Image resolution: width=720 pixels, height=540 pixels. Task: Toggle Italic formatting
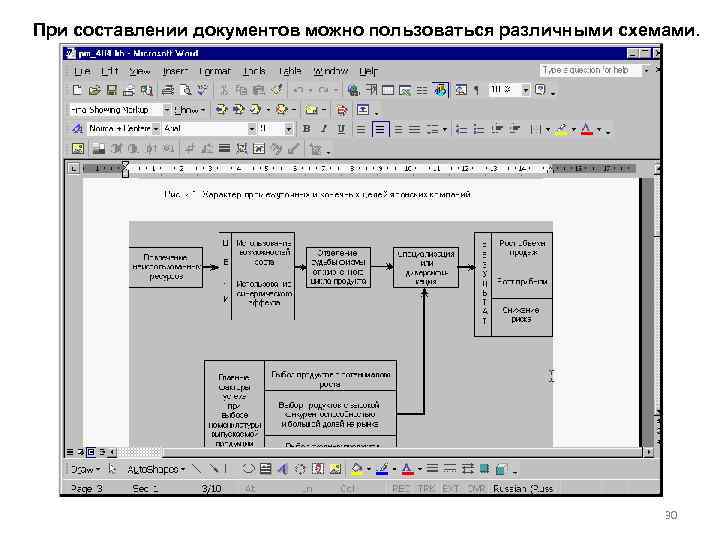pyautogui.click(x=324, y=129)
